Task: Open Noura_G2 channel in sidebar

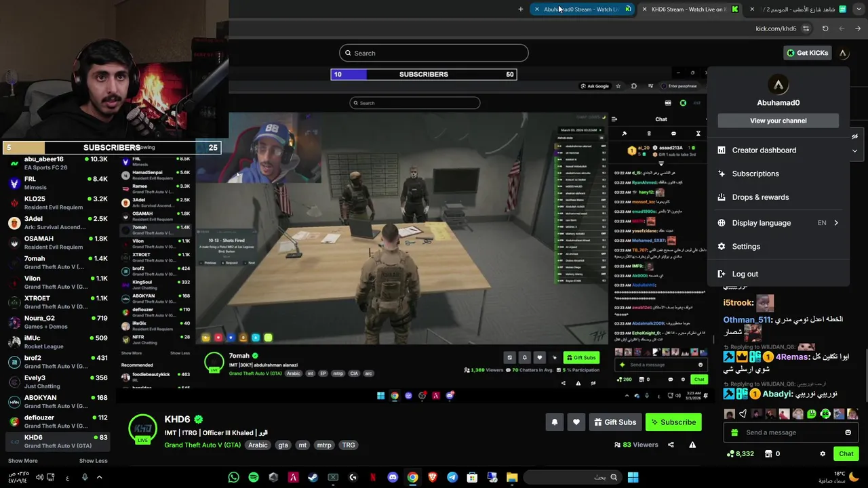Action: (x=57, y=322)
